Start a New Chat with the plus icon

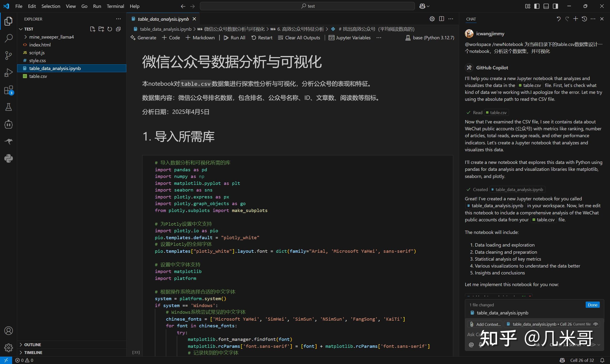point(576,19)
